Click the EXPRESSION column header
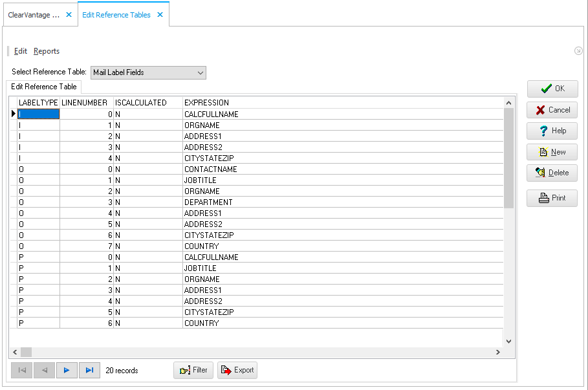Viewport: 588px width, 390px height. (x=343, y=103)
